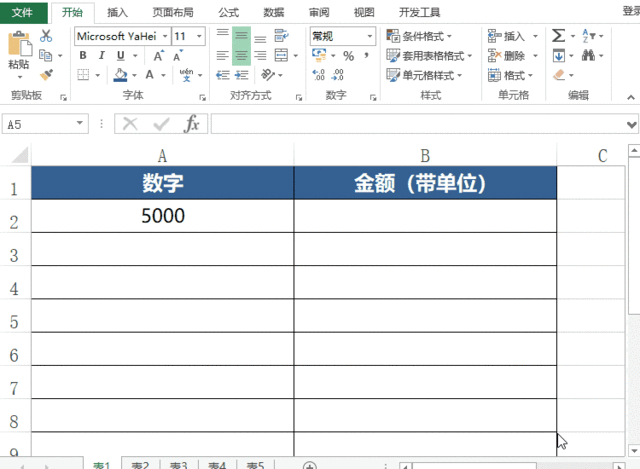This screenshot has width=640, height=469.
Task: Click the borders icon
Action: tap(83, 75)
